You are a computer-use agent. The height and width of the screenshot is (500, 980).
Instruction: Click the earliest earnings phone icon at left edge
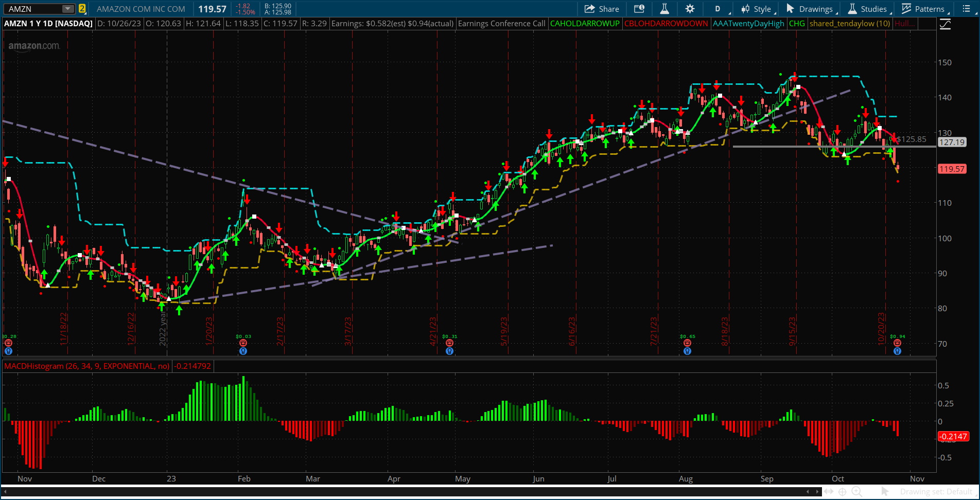point(8,343)
